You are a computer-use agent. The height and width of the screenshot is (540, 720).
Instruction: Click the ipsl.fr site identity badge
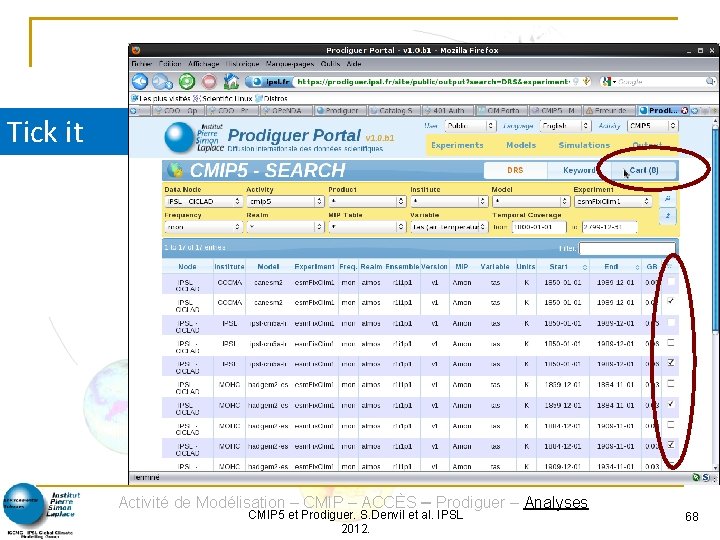pos(270,82)
